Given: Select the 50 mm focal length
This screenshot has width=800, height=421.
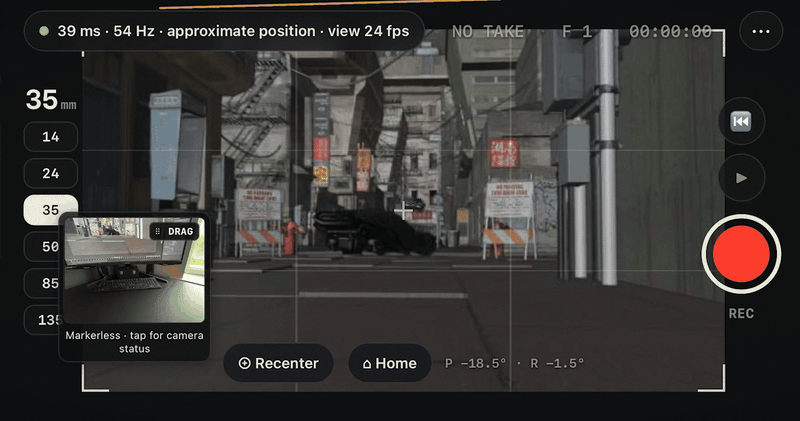Looking at the screenshot, I should 42,247.
